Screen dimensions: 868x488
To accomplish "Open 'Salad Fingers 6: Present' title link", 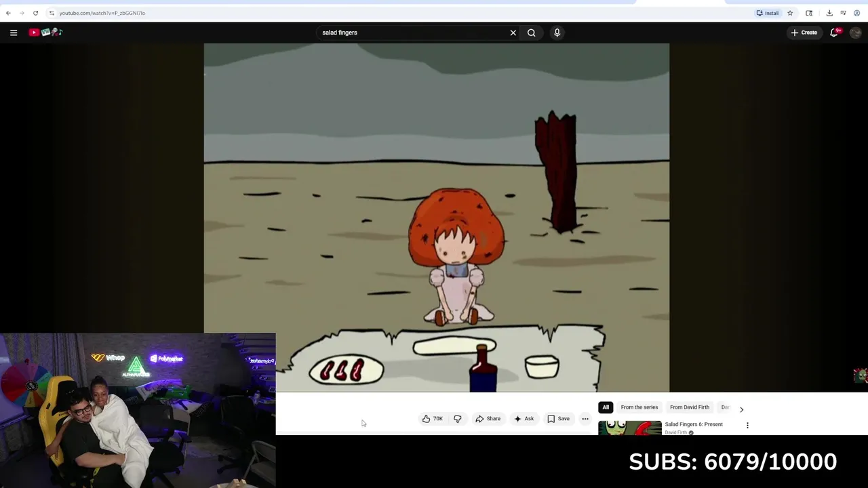I will 694,424.
